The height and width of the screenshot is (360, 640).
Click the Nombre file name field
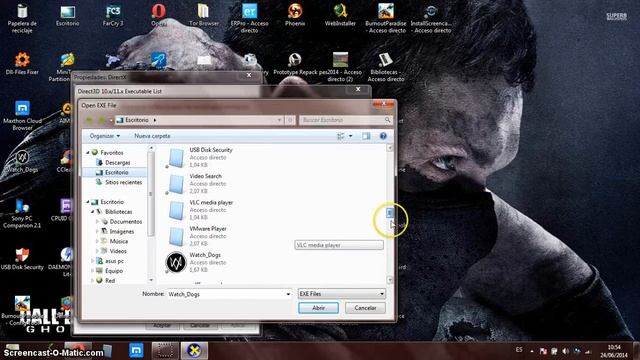(x=229, y=294)
